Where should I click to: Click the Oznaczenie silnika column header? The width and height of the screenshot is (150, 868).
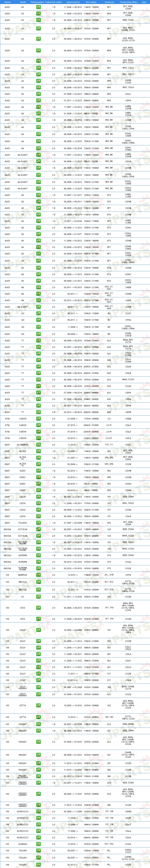(128, 2)
